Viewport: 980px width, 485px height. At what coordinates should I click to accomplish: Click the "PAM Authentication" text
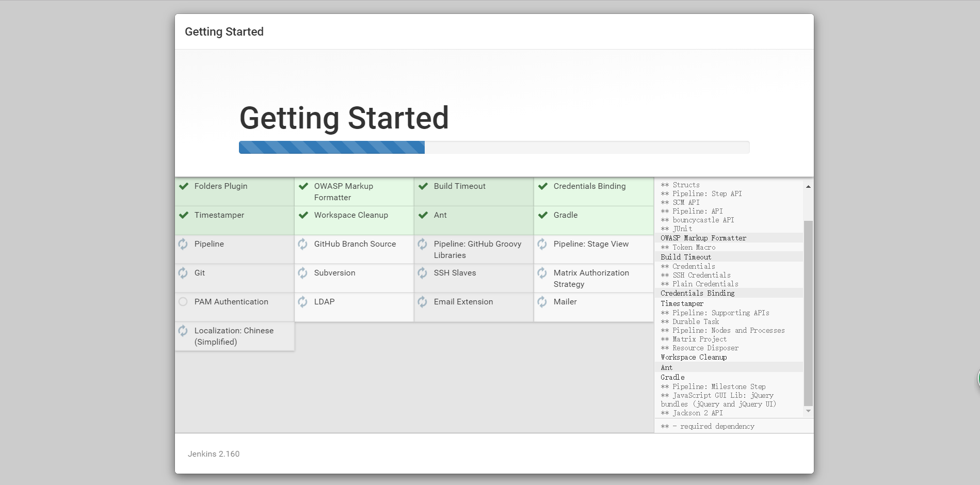click(x=231, y=302)
